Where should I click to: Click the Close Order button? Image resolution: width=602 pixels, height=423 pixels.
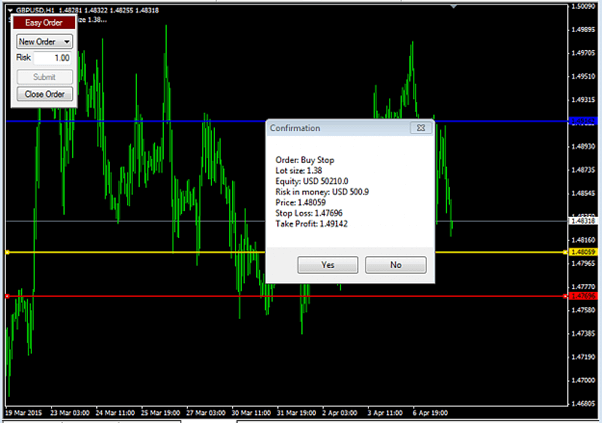[x=45, y=94]
